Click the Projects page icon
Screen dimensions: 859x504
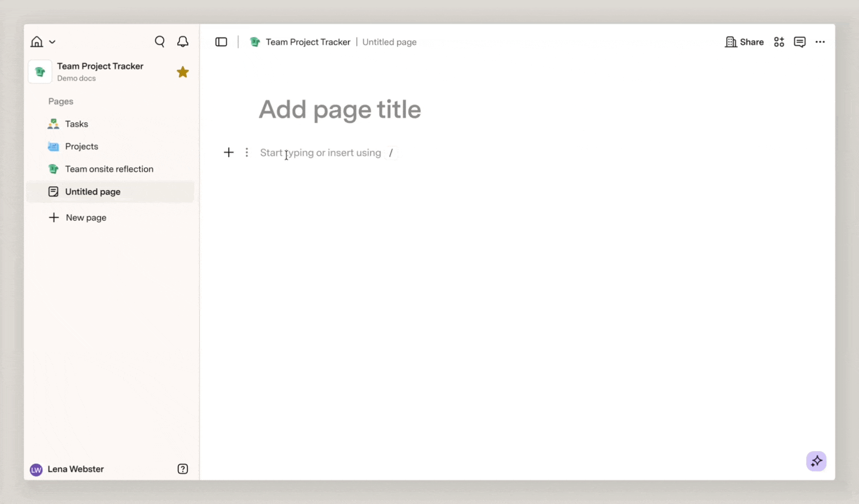pos(53,147)
